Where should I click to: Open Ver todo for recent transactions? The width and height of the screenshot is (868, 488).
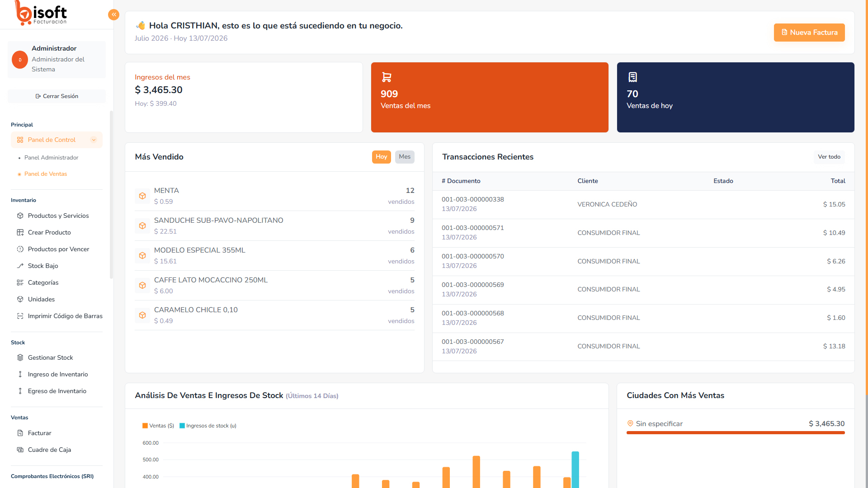(829, 157)
